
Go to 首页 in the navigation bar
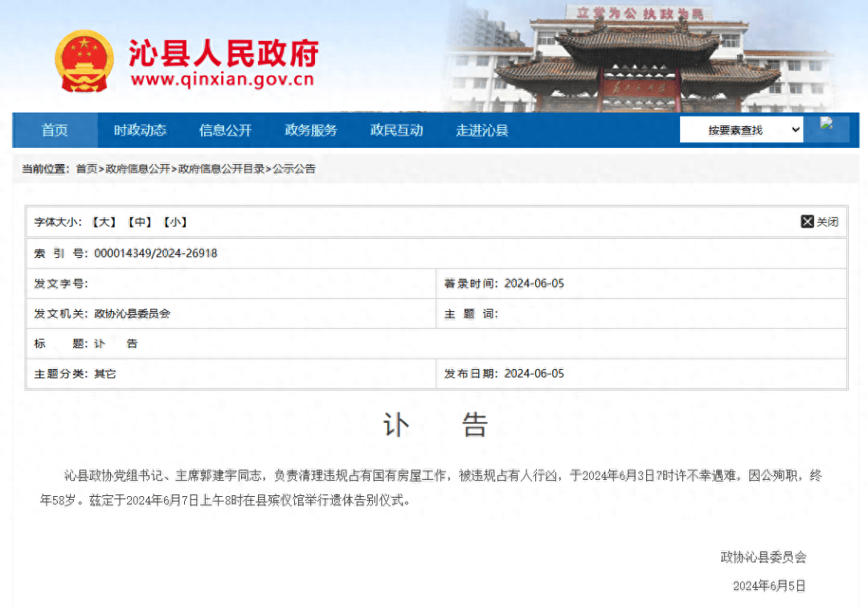[55, 130]
